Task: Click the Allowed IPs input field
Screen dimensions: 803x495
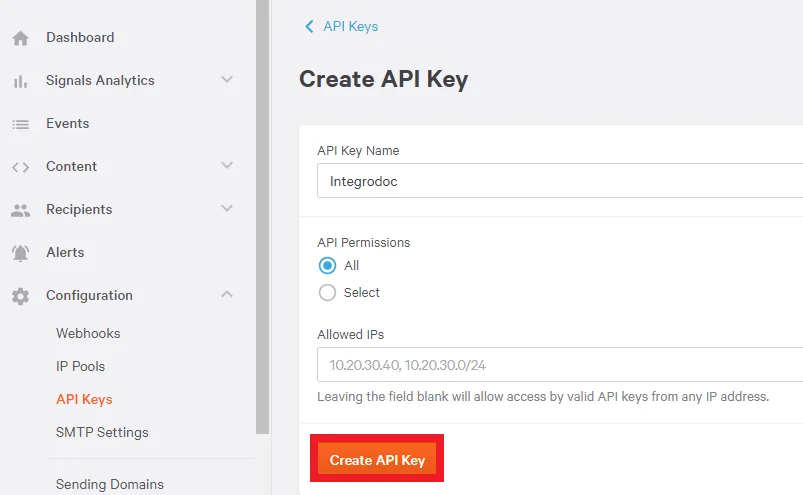Action: 560,364
